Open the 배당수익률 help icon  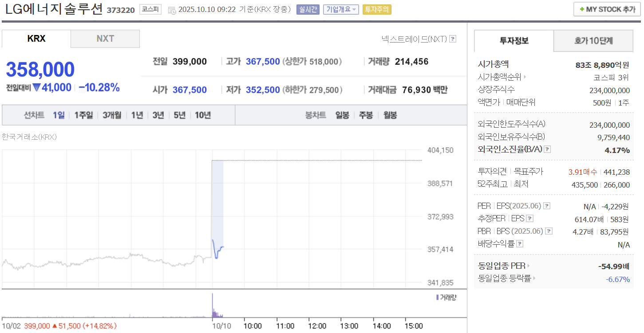[519, 243]
